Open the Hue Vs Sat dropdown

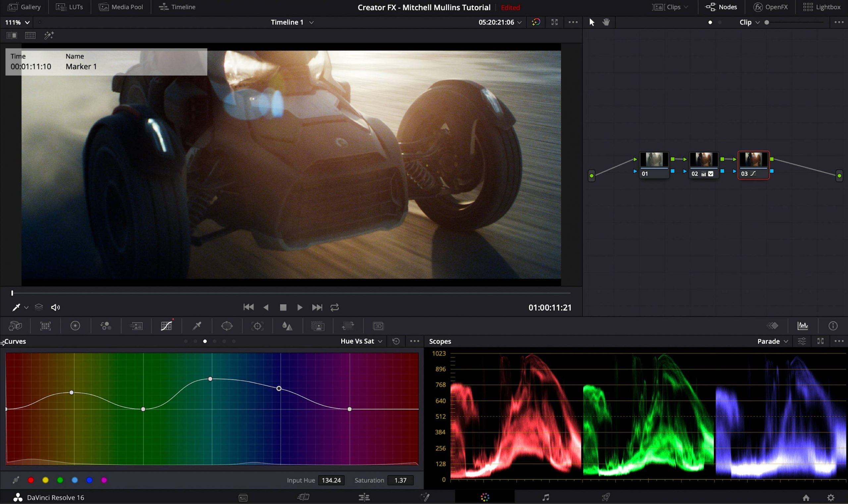(361, 341)
